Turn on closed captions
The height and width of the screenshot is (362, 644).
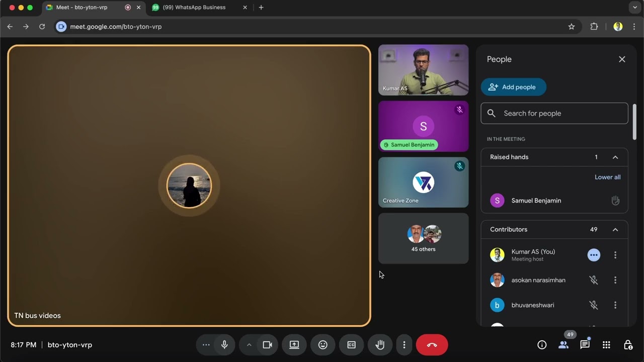pos(352,345)
